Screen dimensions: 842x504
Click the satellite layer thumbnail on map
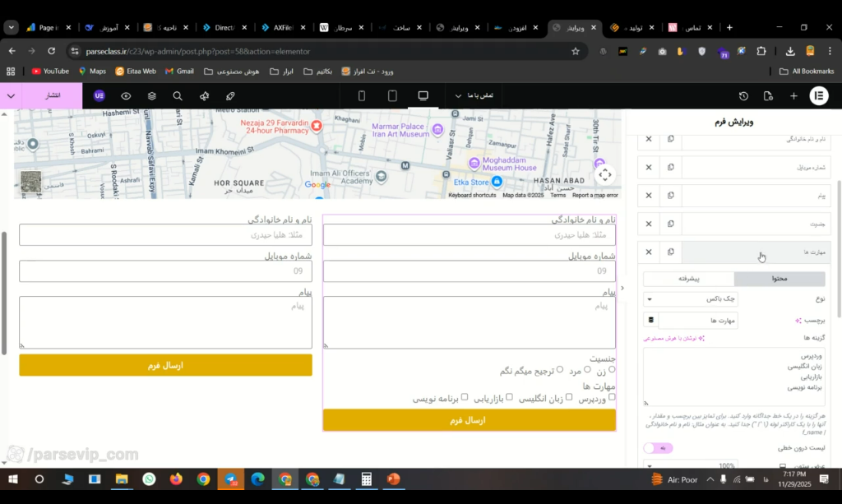[30, 182]
